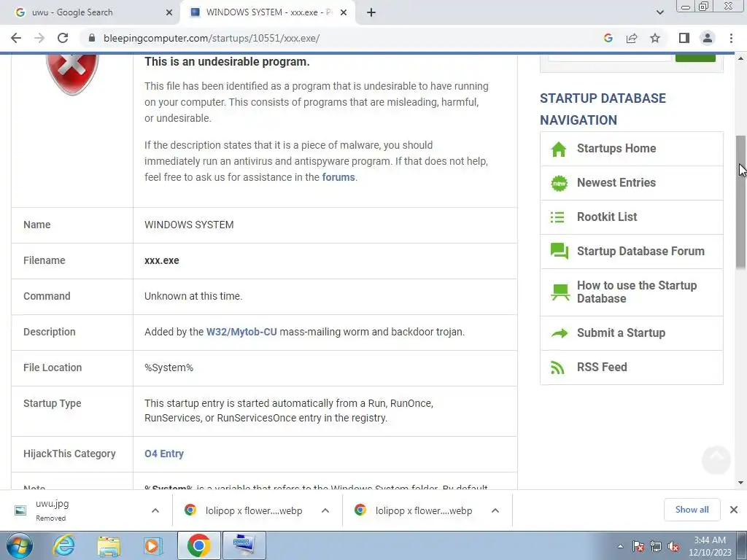Open Newest Entries link
The height and width of the screenshot is (560, 747).
pyautogui.click(x=616, y=183)
